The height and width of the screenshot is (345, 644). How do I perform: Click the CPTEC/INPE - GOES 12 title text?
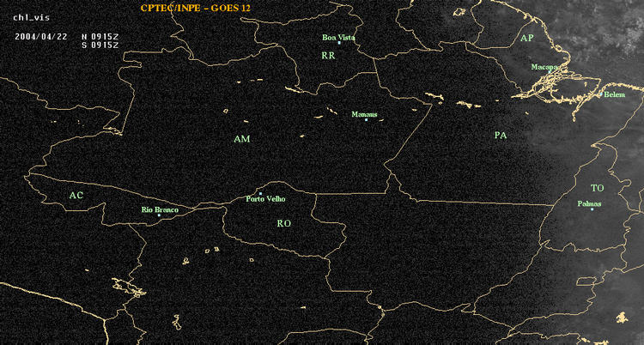(195, 8)
